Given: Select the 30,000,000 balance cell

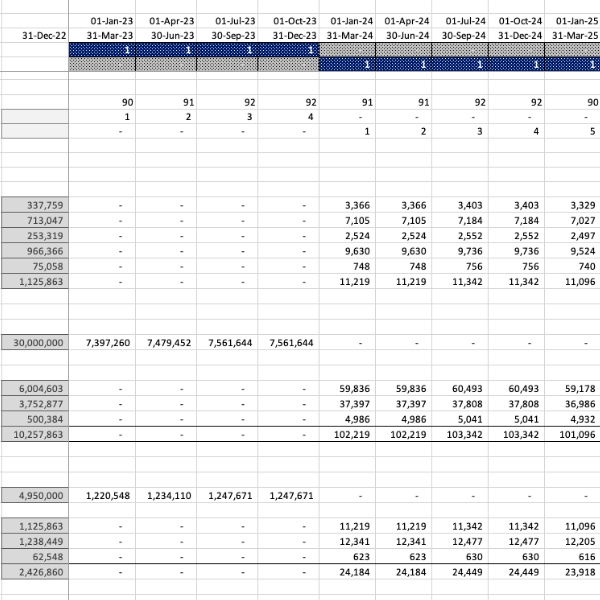Looking at the screenshot, I should (34, 342).
